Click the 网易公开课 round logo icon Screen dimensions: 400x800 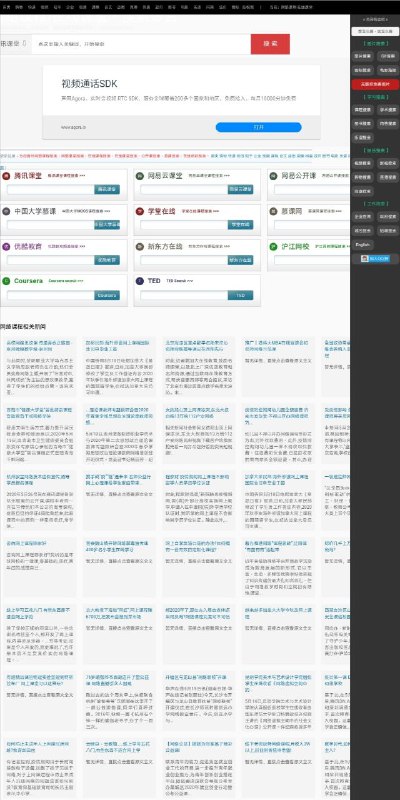point(273,176)
